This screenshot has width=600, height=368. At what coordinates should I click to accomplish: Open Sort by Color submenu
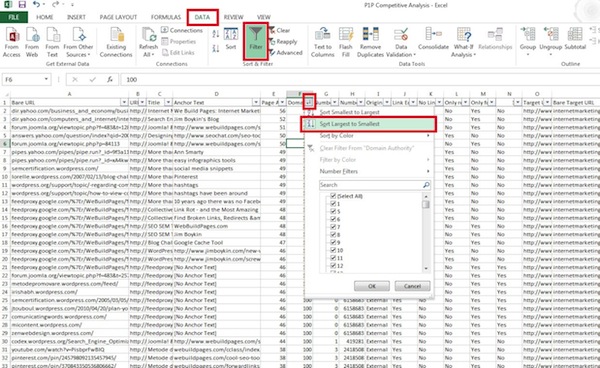point(369,135)
